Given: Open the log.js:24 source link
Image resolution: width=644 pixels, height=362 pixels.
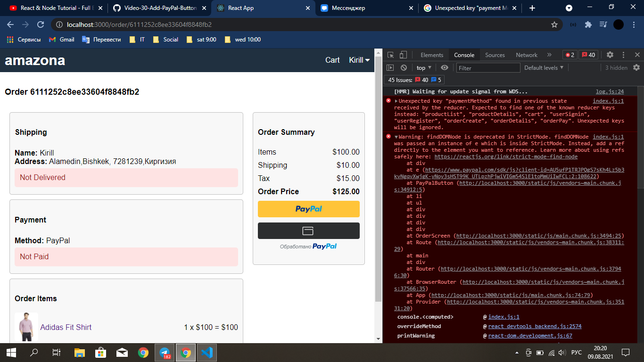Looking at the screenshot, I should (610, 91).
